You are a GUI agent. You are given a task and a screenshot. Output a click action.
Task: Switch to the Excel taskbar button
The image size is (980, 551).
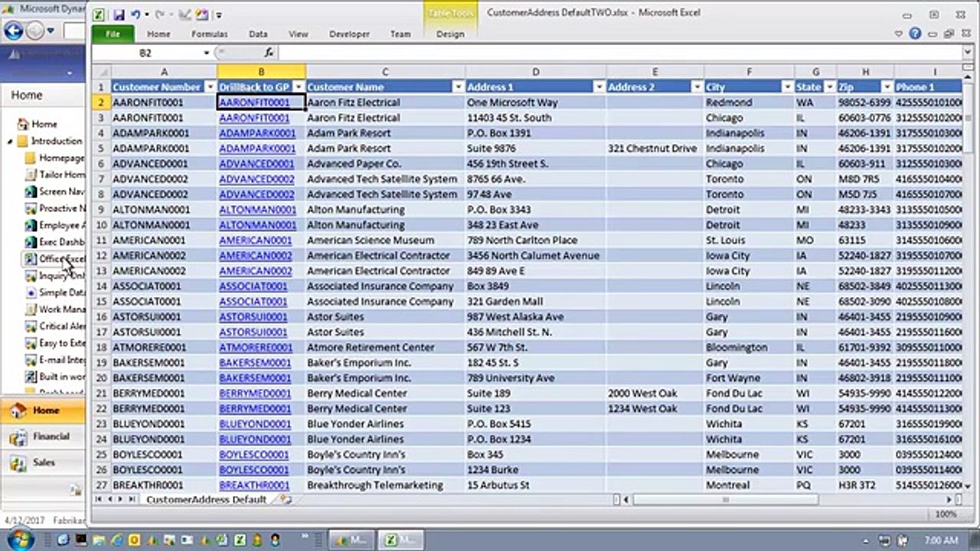(401, 540)
